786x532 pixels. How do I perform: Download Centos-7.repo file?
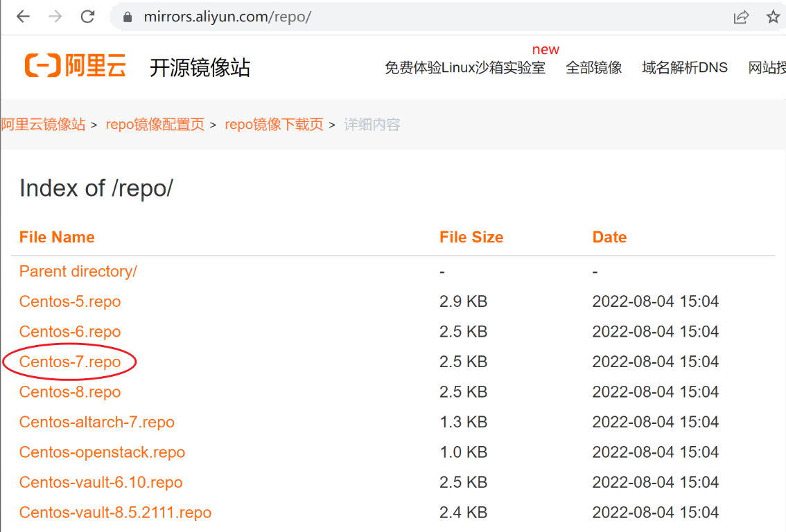point(70,362)
